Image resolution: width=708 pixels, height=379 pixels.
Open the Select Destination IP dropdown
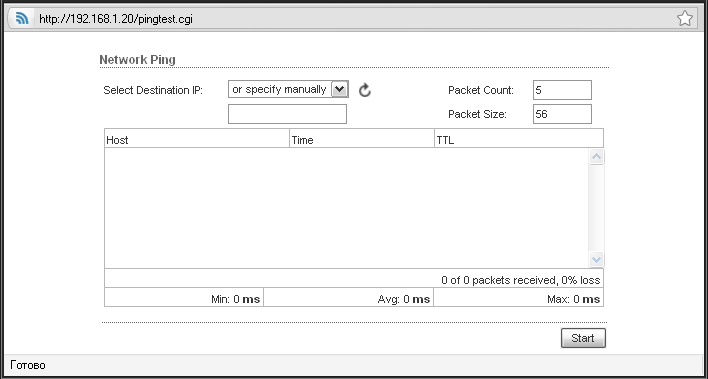click(288, 89)
